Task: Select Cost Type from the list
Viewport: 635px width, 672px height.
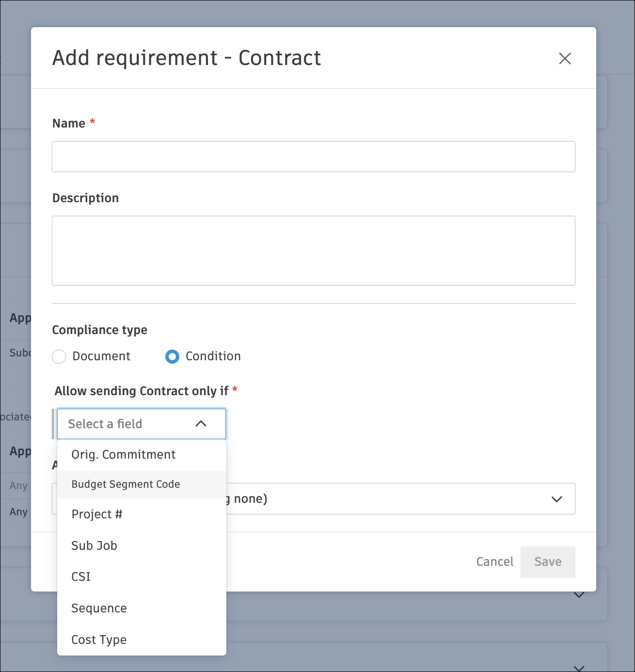Action: 98,640
